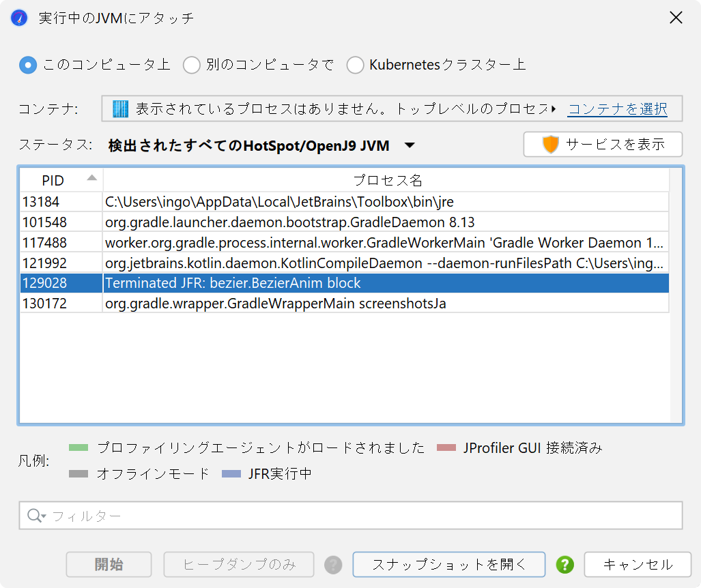The image size is (701, 588).
Task: Click the JProfiler app icon in title bar
Action: (19, 18)
